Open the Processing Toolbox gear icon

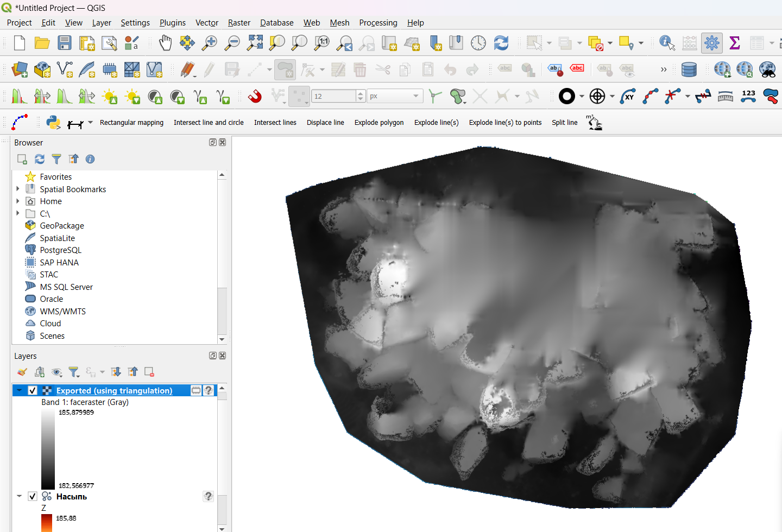pyautogui.click(x=711, y=43)
